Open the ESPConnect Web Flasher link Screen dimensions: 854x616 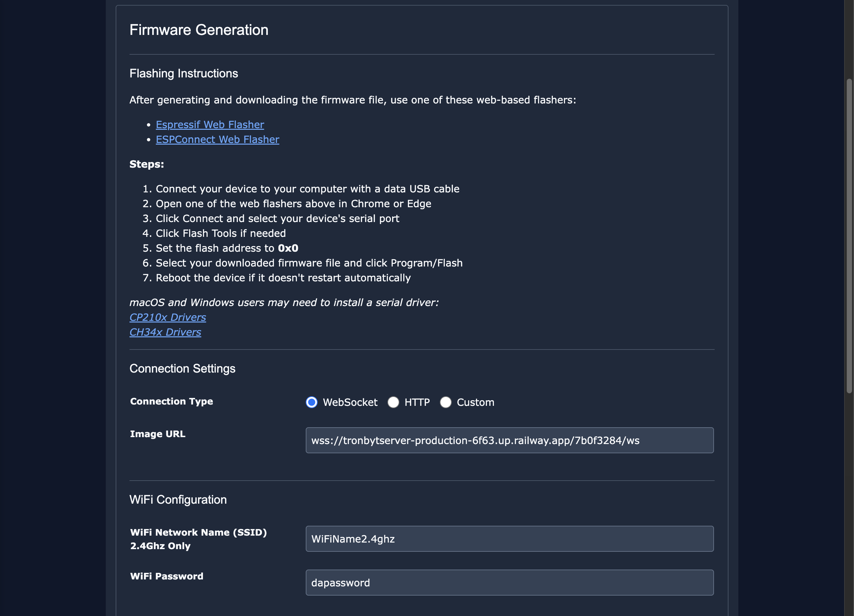(x=217, y=139)
